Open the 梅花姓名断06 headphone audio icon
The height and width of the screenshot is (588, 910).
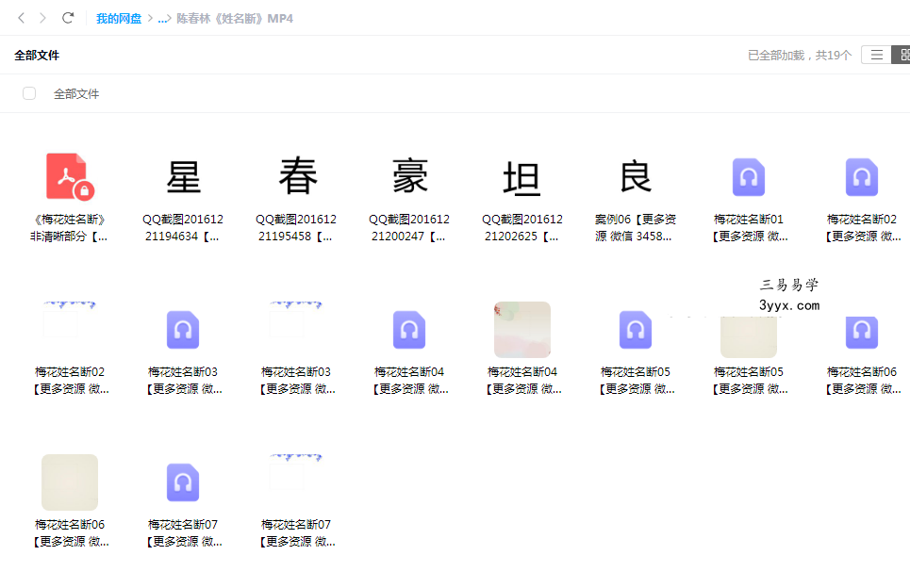[862, 332]
